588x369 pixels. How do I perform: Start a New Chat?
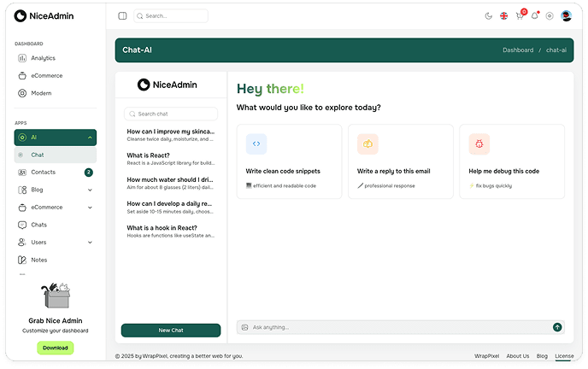(171, 330)
